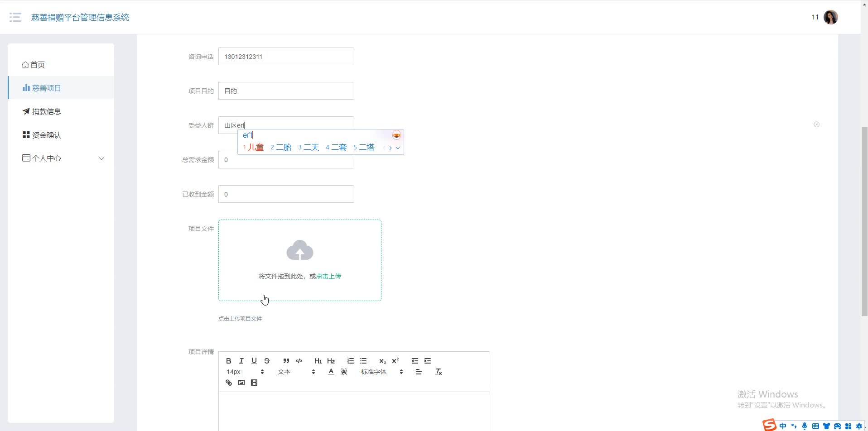Screen dimensions: 868x431
Task: Open the user avatar menu
Action: point(830,17)
